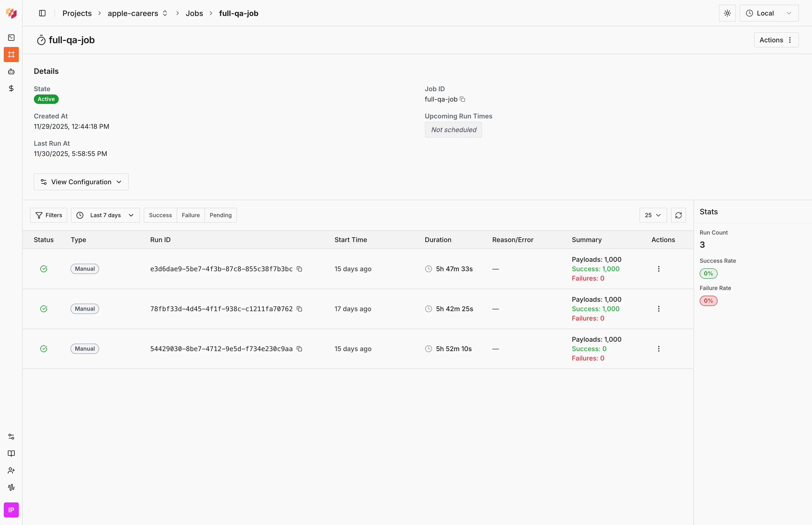Open the 25 page size dropdown

pyautogui.click(x=653, y=215)
